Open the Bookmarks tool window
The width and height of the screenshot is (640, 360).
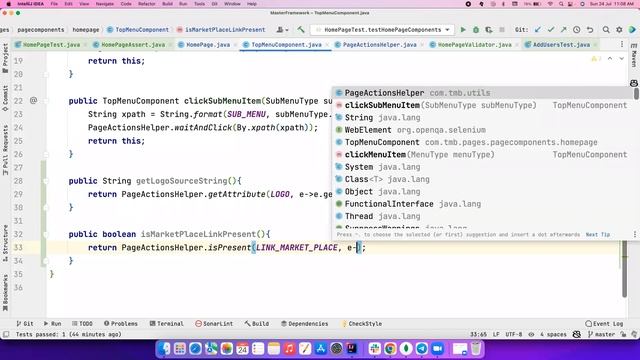[x=5, y=292]
